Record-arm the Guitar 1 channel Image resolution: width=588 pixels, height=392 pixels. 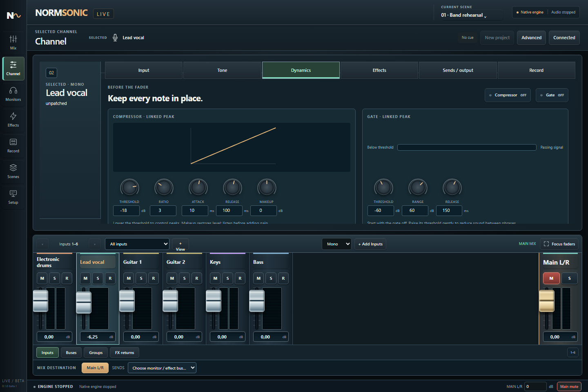click(x=154, y=278)
